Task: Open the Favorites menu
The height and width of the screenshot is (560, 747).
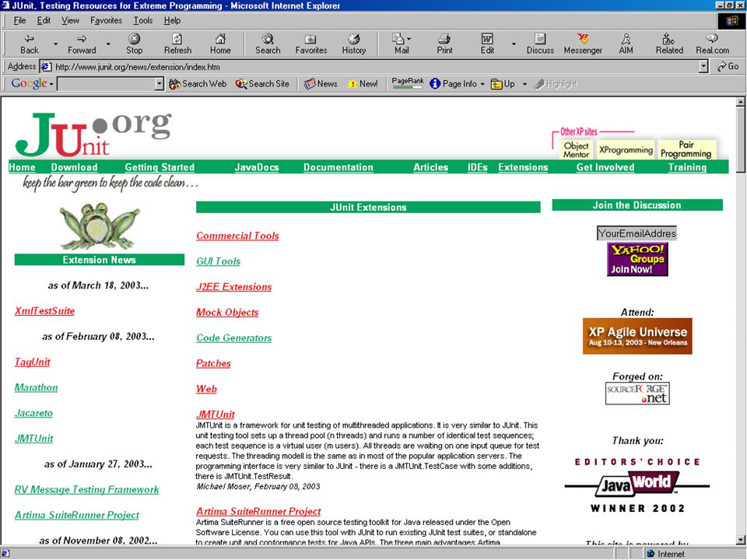Action: tap(106, 20)
